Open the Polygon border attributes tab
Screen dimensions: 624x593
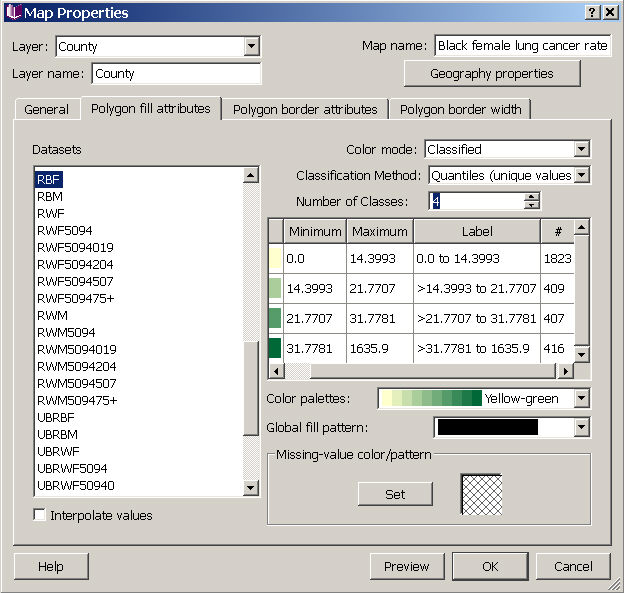305,109
